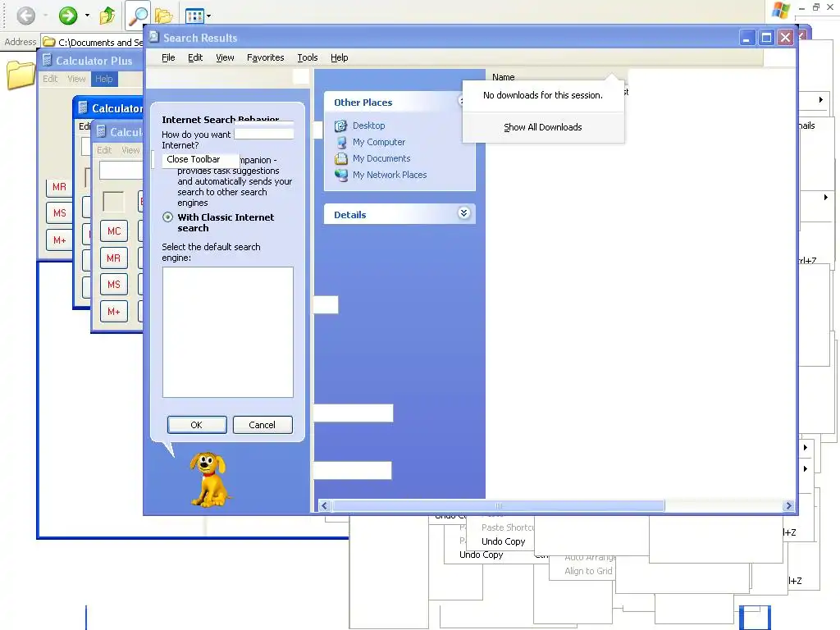Click the horizontal scrollbar thumb
The image size is (840, 630).
[x=498, y=505]
